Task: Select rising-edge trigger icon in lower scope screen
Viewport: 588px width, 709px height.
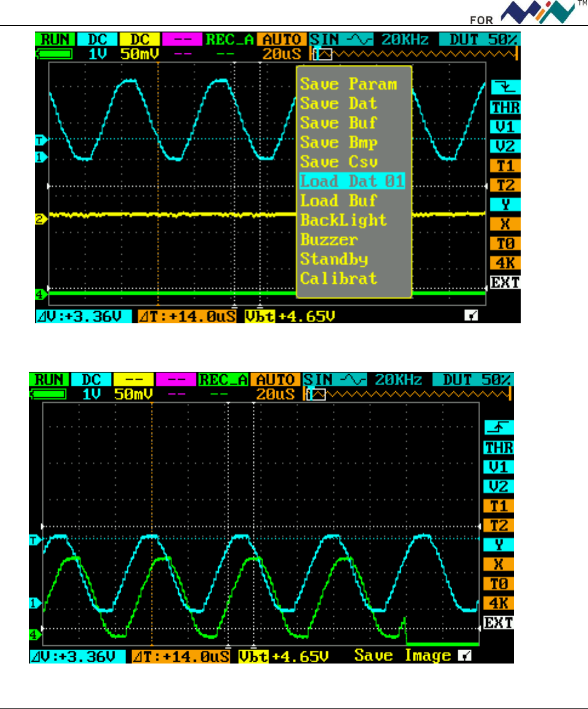Action: pos(499,428)
